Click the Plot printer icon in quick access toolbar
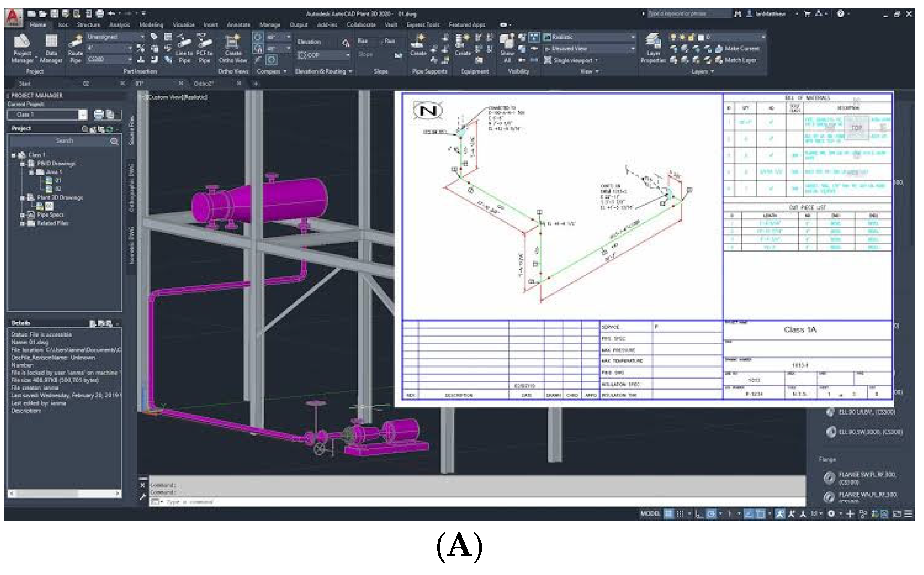 (99, 14)
